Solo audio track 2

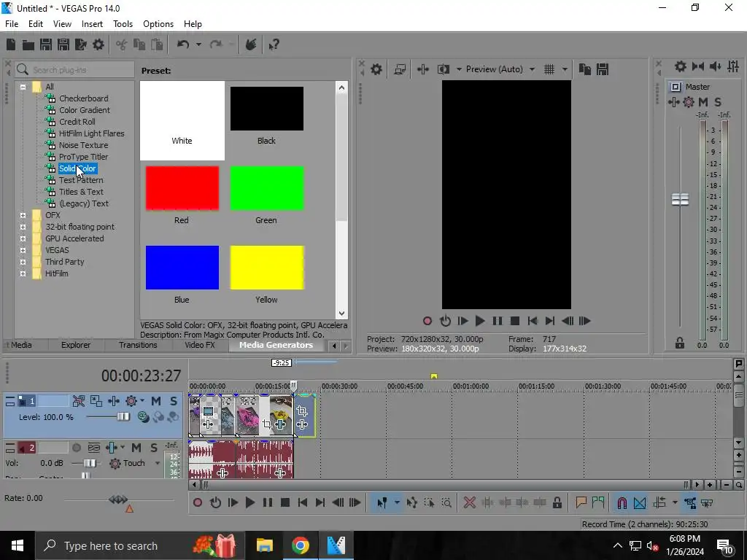[x=153, y=448]
